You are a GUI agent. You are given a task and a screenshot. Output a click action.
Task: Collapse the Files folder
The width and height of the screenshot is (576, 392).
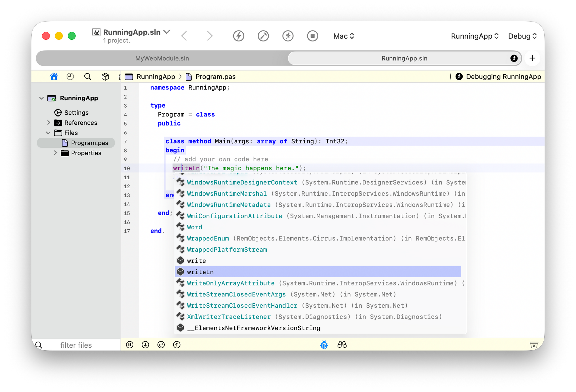48,133
